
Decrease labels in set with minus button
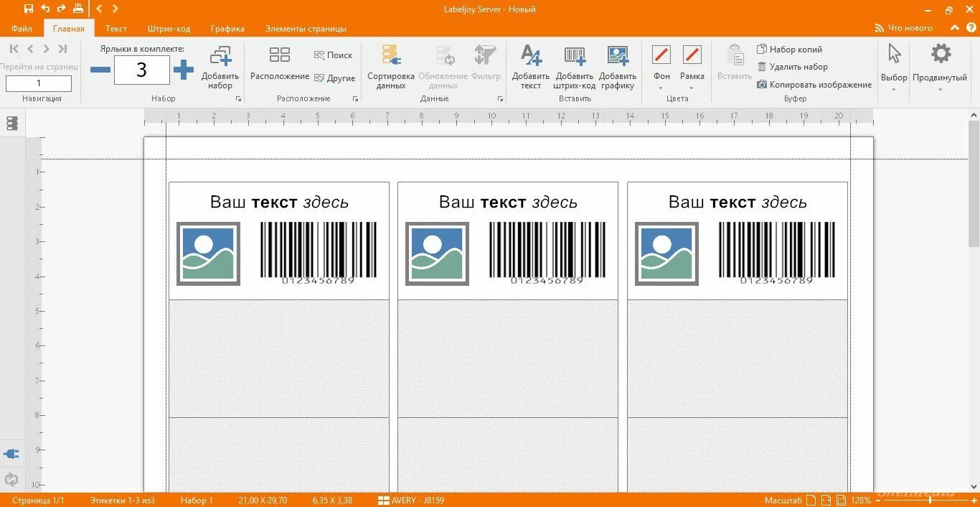point(100,70)
